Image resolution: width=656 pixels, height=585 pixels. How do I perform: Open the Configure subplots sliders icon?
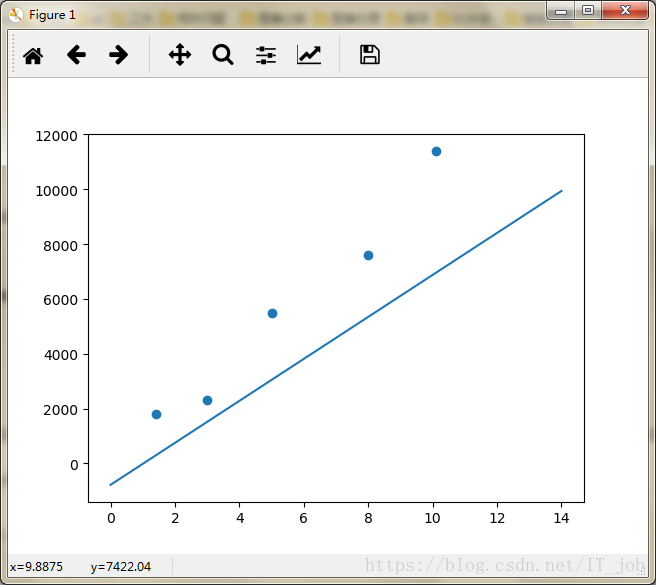(266, 55)
